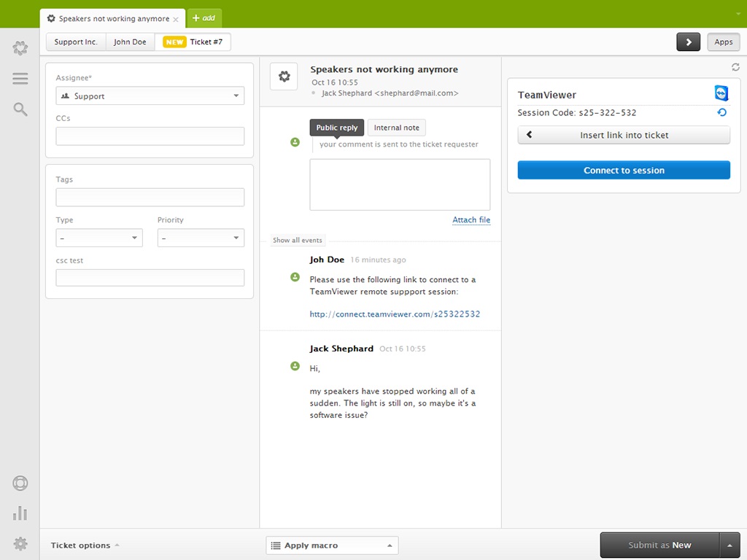Click the TeamViewer logo icon

[721, 93]
